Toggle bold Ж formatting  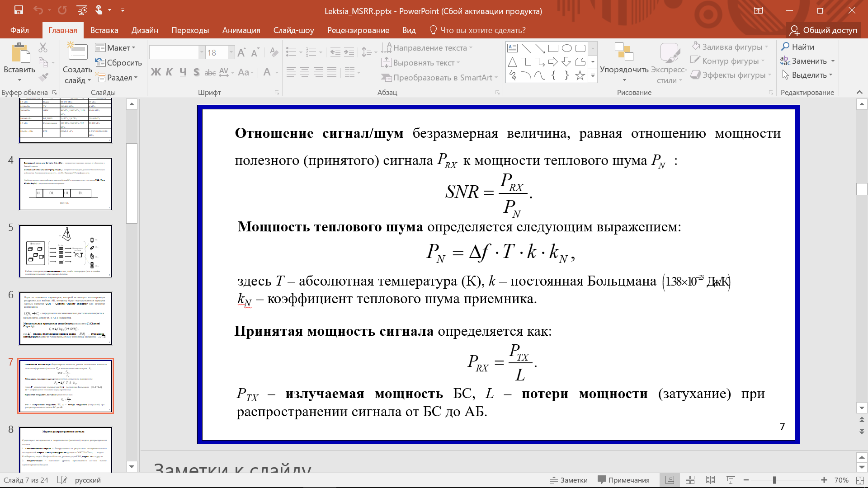[x=156, y=72]
